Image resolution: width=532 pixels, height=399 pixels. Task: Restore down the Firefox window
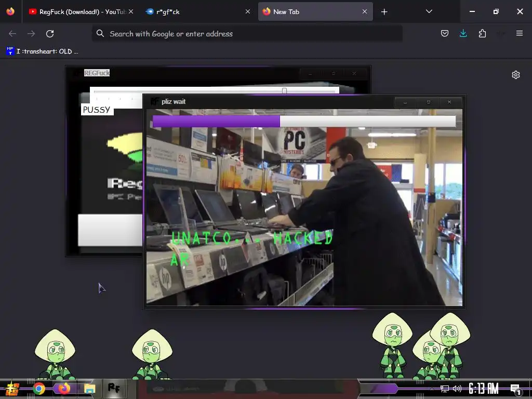click(496, 11)
